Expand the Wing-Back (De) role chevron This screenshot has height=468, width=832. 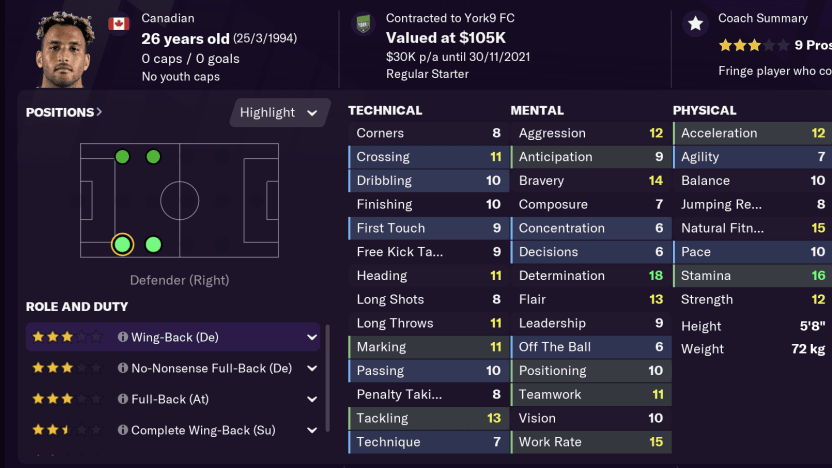coord(312,338)
